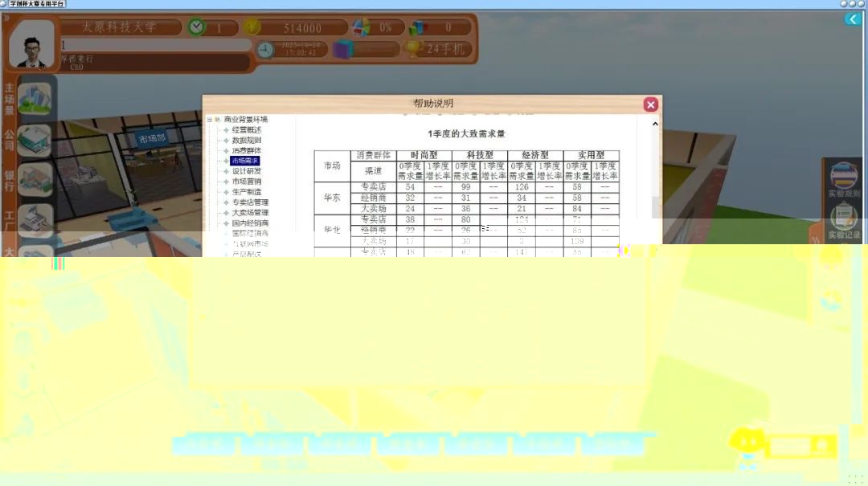Click the 1季度的大致需求量 table heading
The image size is (868, 486).
tap(466, 134)
